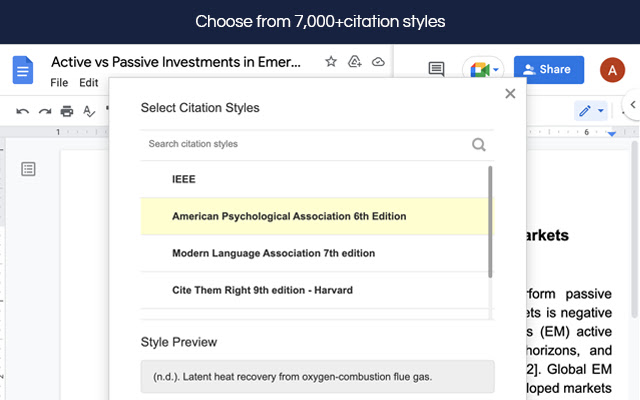Star this document

[x=331, y=62]
